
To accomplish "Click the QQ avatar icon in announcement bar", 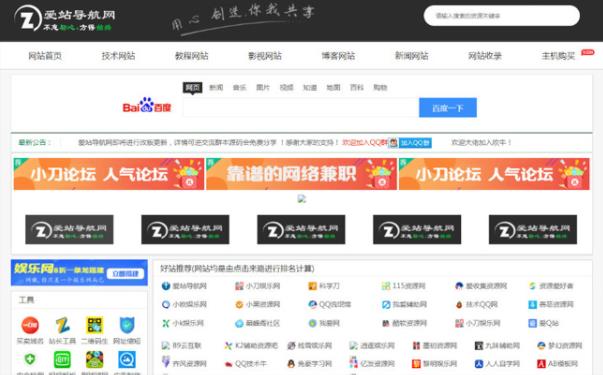I will pyautogui.click(x=393, y=143).
